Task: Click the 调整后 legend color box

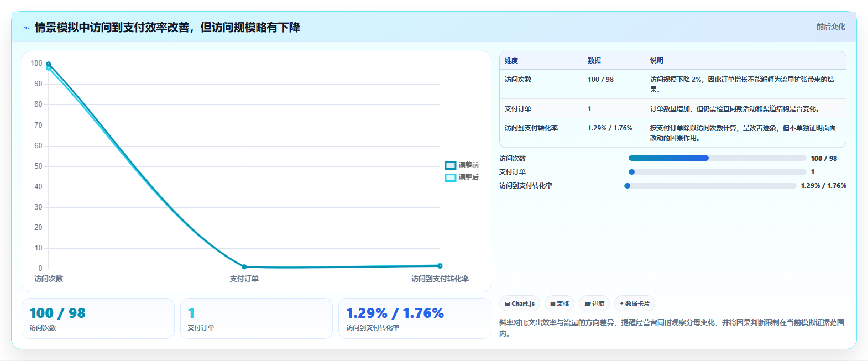Action: pos(451,177)
